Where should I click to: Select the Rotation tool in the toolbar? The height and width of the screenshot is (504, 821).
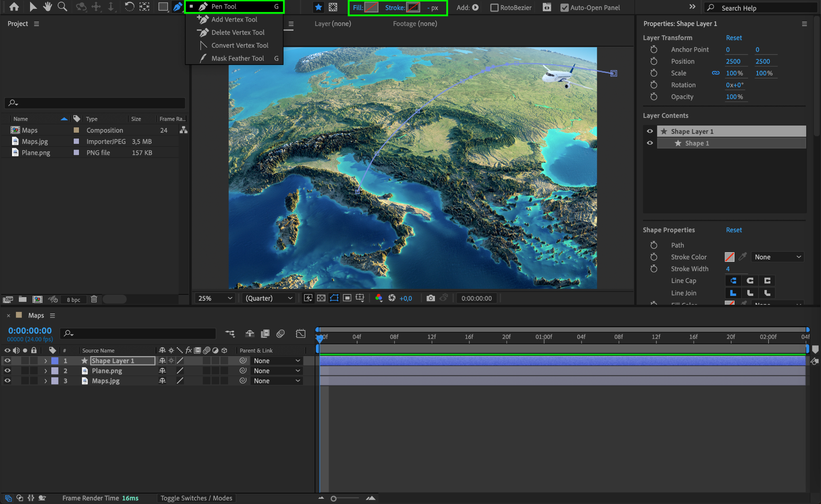129,6
